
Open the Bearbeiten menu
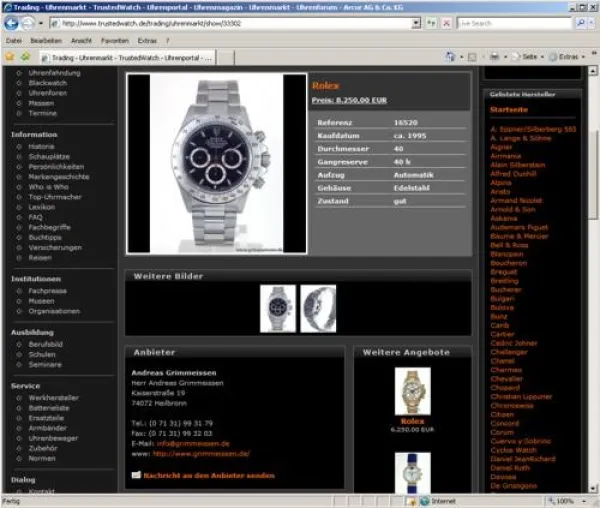click(x=46, y=41)
